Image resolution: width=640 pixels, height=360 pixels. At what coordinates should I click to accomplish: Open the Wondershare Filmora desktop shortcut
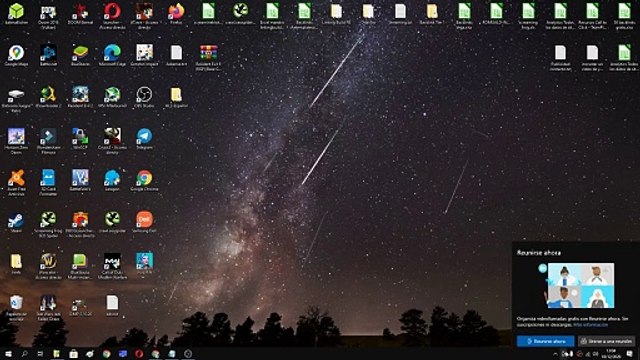click(48, 141)
